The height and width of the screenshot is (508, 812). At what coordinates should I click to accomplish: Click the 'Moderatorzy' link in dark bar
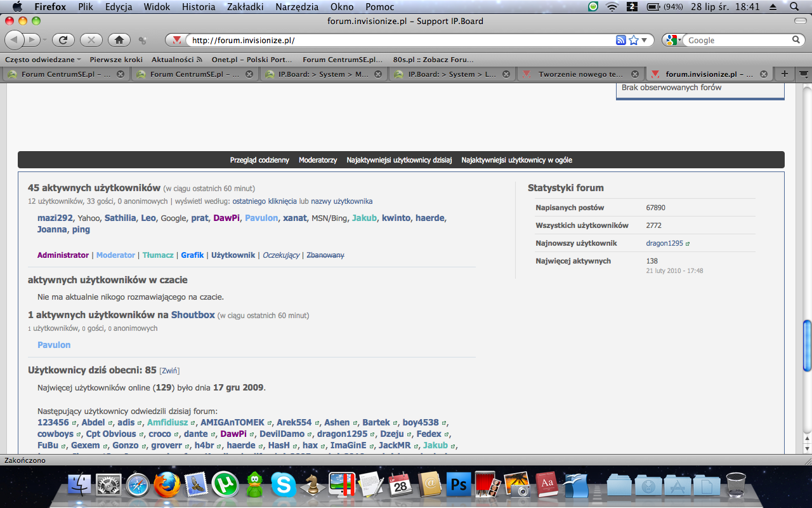[x=318, y=160]
